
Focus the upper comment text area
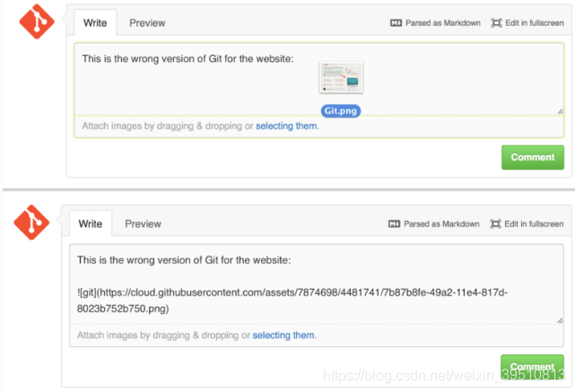pos(318,79)
